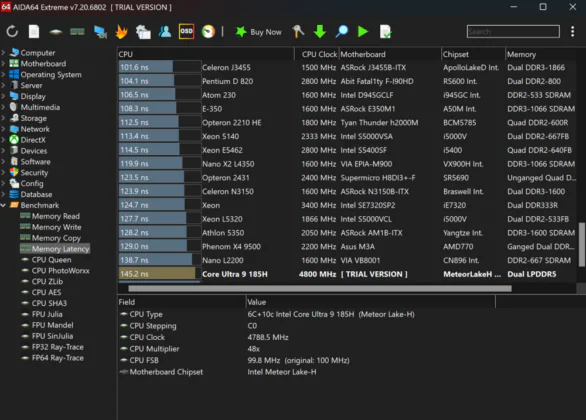Select the Devices tree item
Viewport: 586px width, 420px height.
(34, 151)
